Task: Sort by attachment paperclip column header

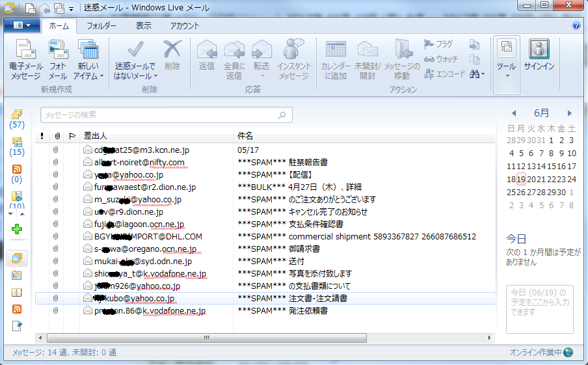Action: click(57, 136)
